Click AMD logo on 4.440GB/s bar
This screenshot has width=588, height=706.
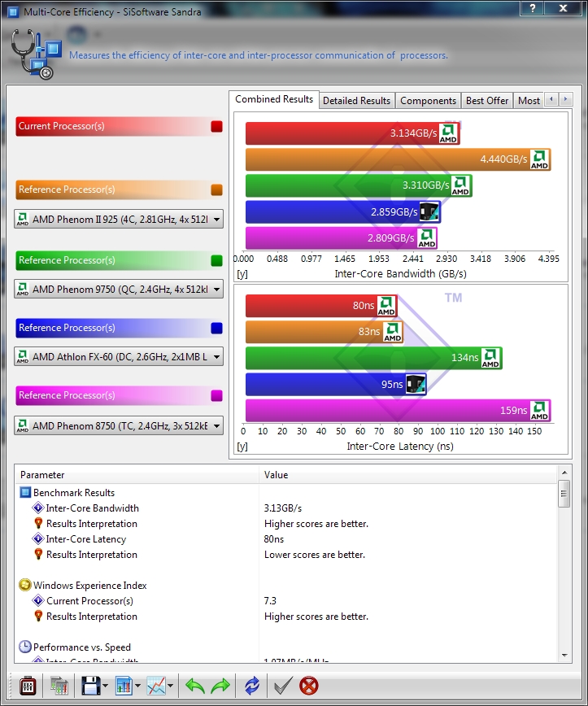coord(539,159)
